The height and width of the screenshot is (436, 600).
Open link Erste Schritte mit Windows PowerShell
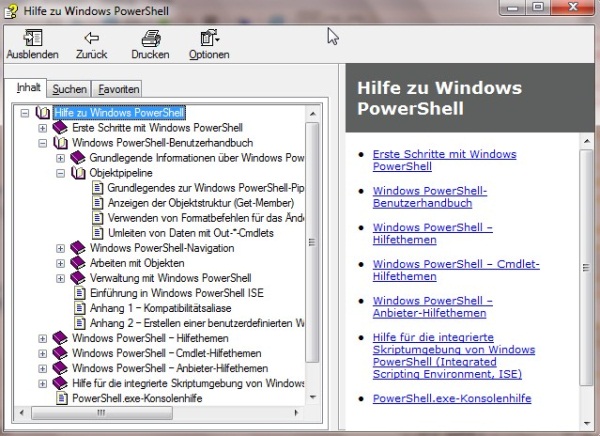click(444, 160)
